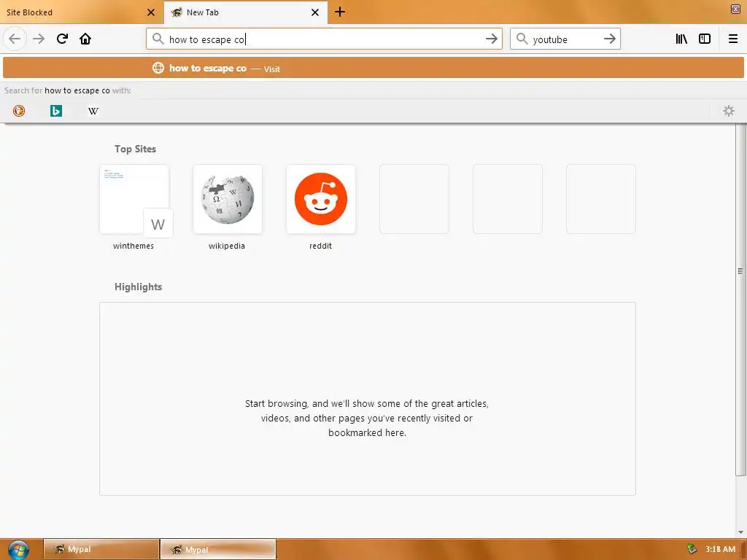Open the hamburger application menu
Viewport: 747px width, 560px height.
[733, 39]
